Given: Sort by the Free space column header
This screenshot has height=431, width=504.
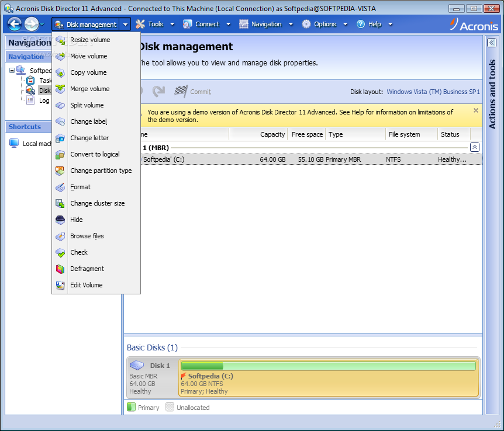Looking at the screenshot, I should (307, 134).
